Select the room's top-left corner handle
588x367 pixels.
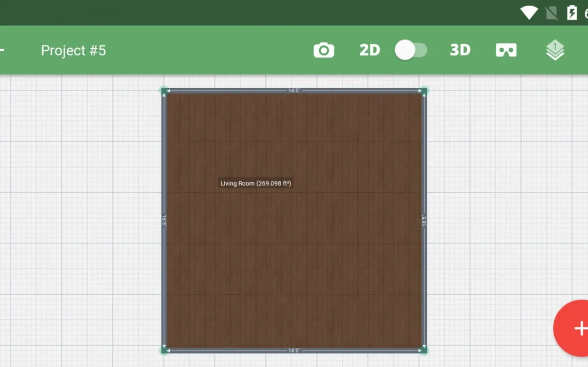pyautogui.click(x=164, y=91)
